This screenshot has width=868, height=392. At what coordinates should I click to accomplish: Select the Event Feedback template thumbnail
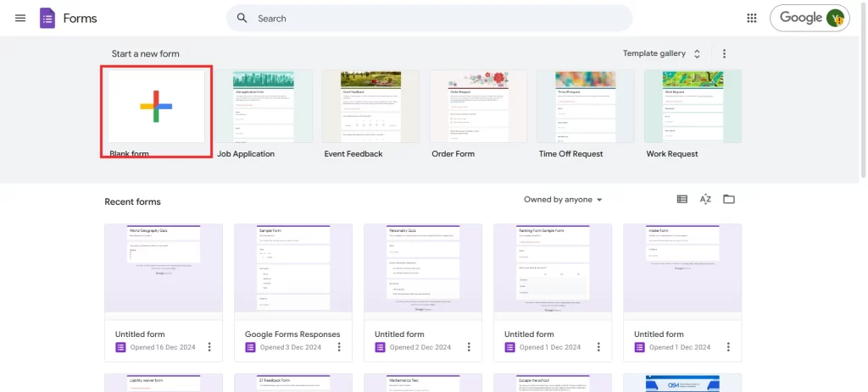click(x=371, y=106)
